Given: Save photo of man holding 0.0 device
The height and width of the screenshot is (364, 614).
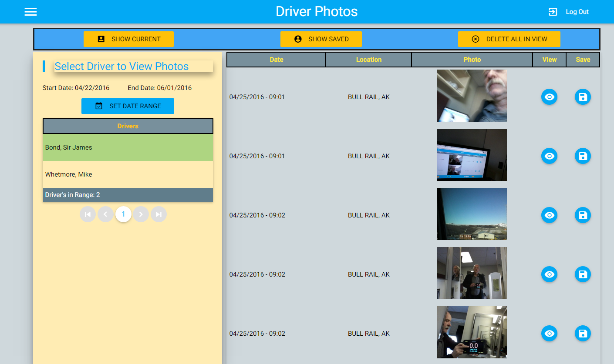Looking at the screenshot, I should pos(583,334).
